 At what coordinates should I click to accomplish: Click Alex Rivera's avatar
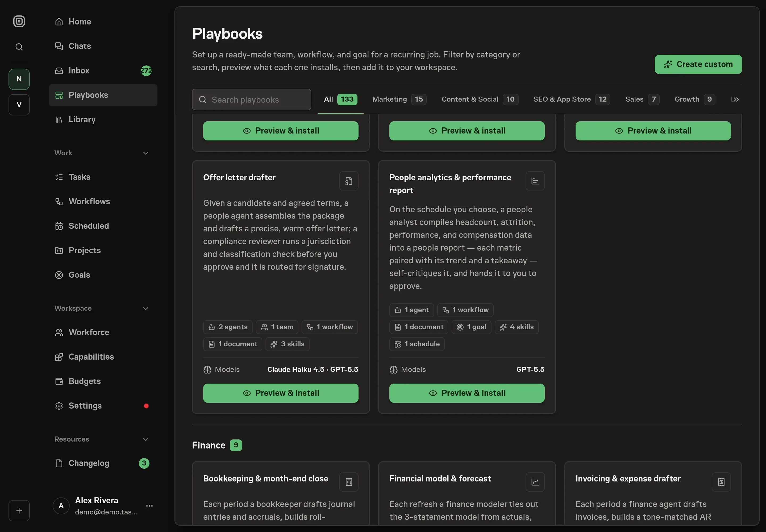point(61,506)
